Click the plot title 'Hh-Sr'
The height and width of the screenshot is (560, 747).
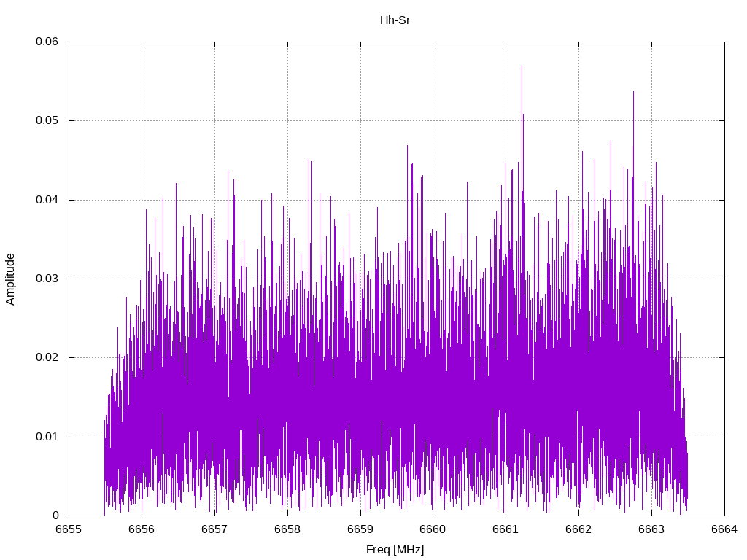pos(395,20)
